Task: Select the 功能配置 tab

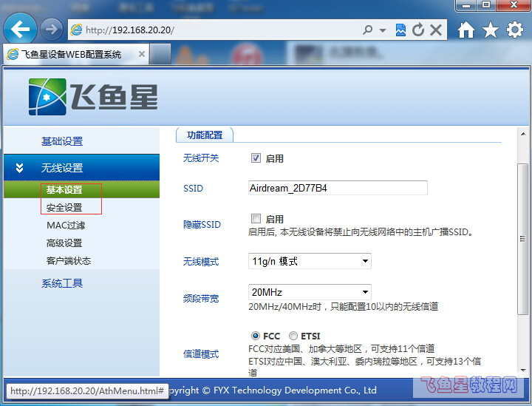Action: tap(205, 135)
